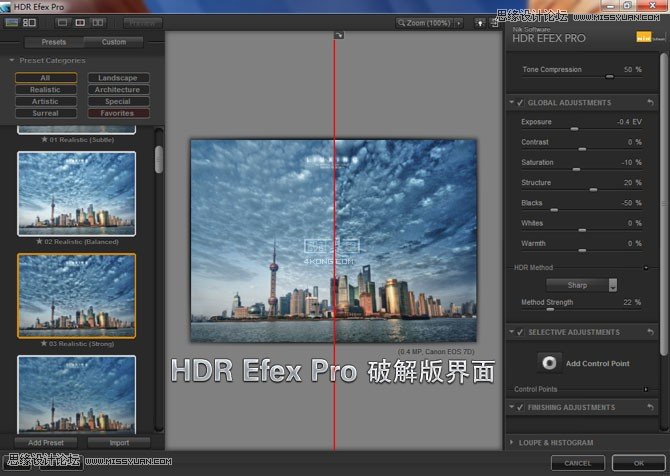Select the Landscape preset category
The image size is (670, 476).
coord(118,78)
